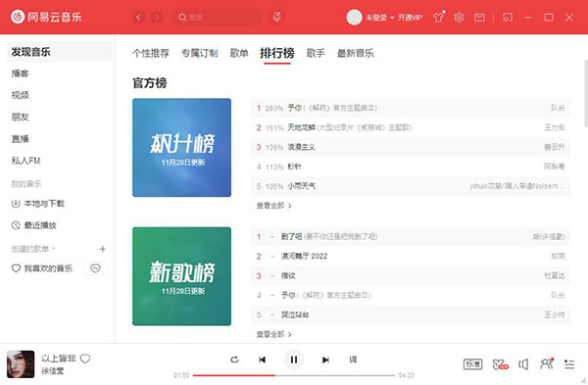Switch to mini player mode icon

pyautogui.click(x=508, y=18)
